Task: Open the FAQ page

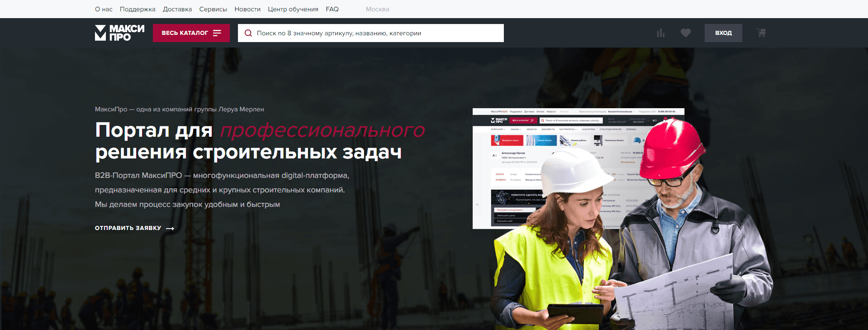Action: 332,9
